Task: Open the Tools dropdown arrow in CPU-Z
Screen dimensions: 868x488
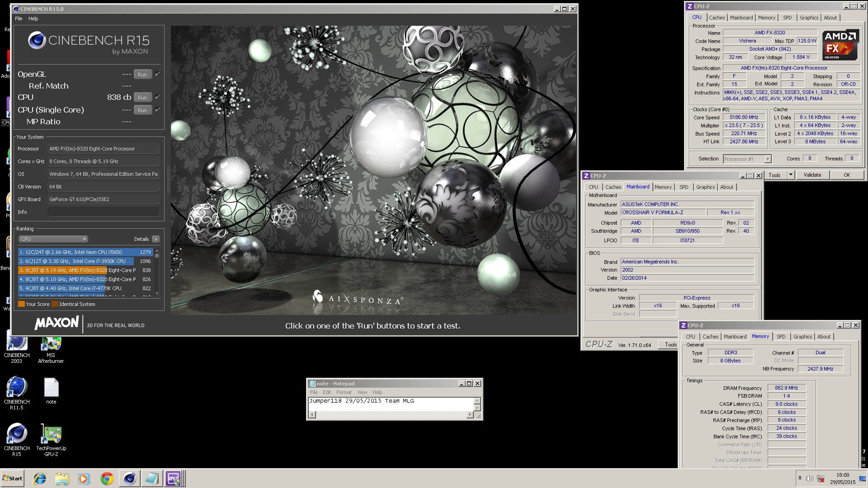Action: 791,175
